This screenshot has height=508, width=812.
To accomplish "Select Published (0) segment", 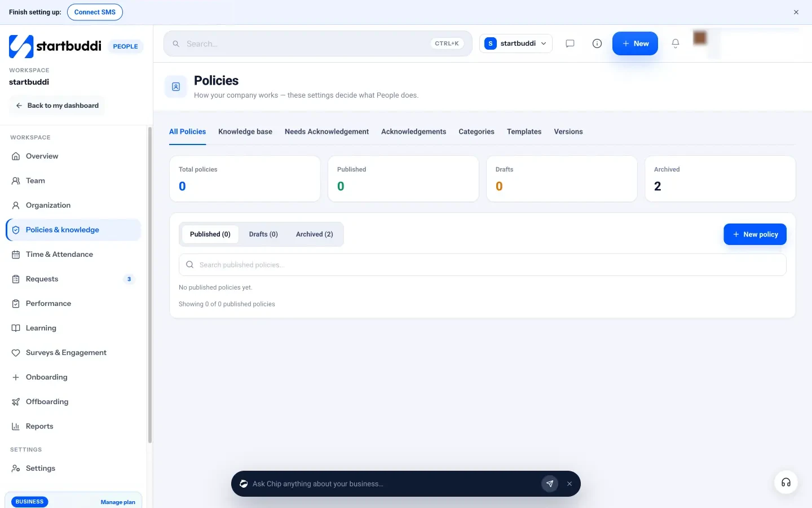I will tap(210, 234).
